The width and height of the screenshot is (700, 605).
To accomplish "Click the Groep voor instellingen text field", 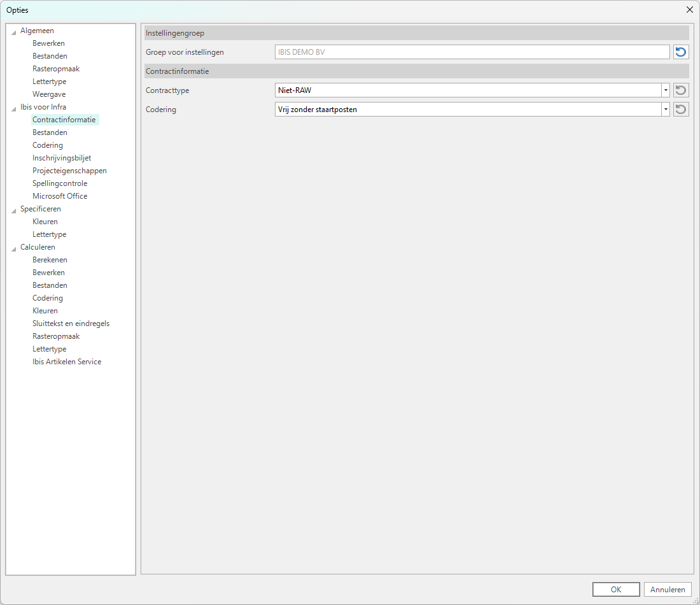I will (x=472, y=52).
